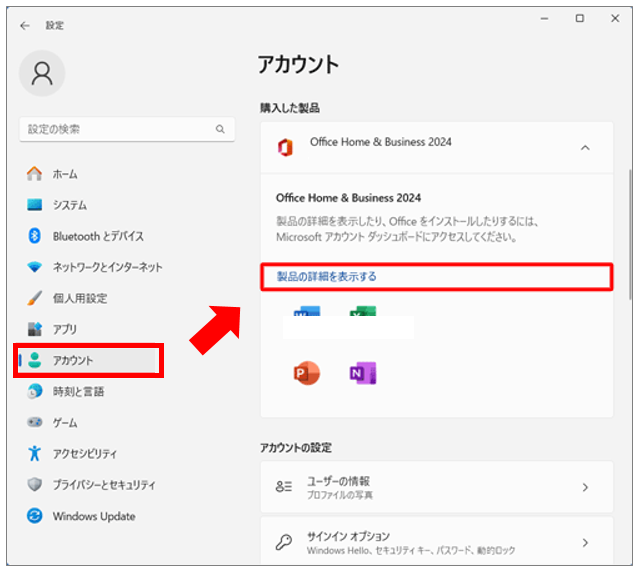Click the 購入した製品 section heading

(x=290, y=108)
